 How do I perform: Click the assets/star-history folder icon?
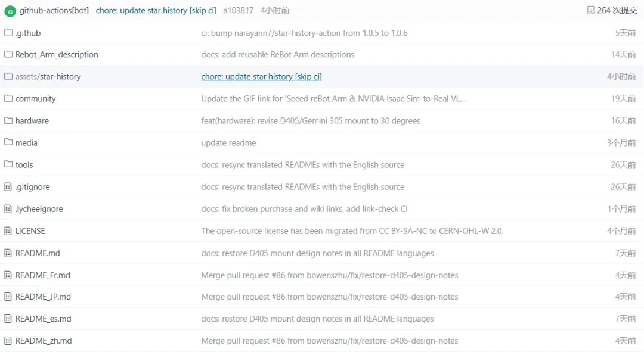(x=8, y=76)
